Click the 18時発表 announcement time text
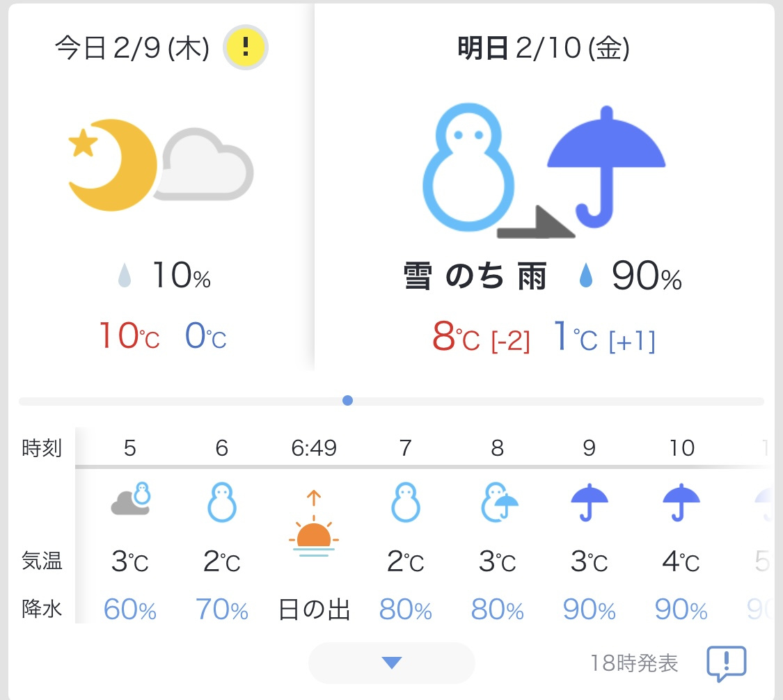Screen dimensions: 783x700 (x=633, y=663)
